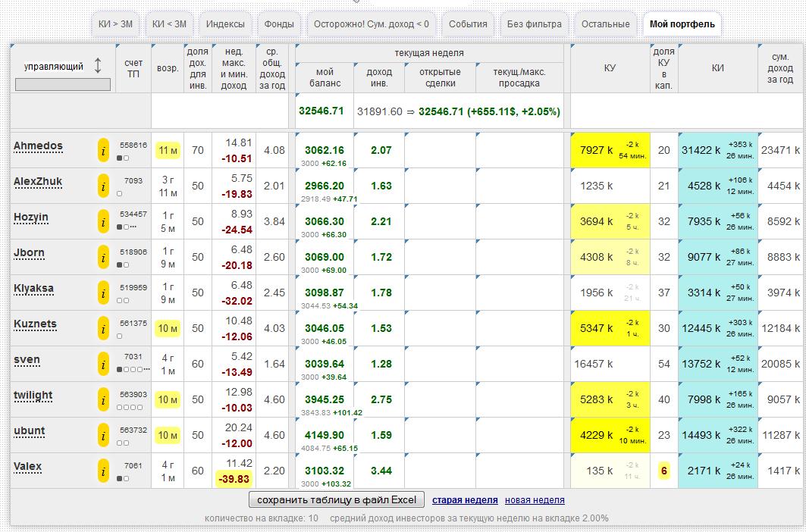Open the Фонды tab
Screen dimensions: 806x532
coord(279,24)
